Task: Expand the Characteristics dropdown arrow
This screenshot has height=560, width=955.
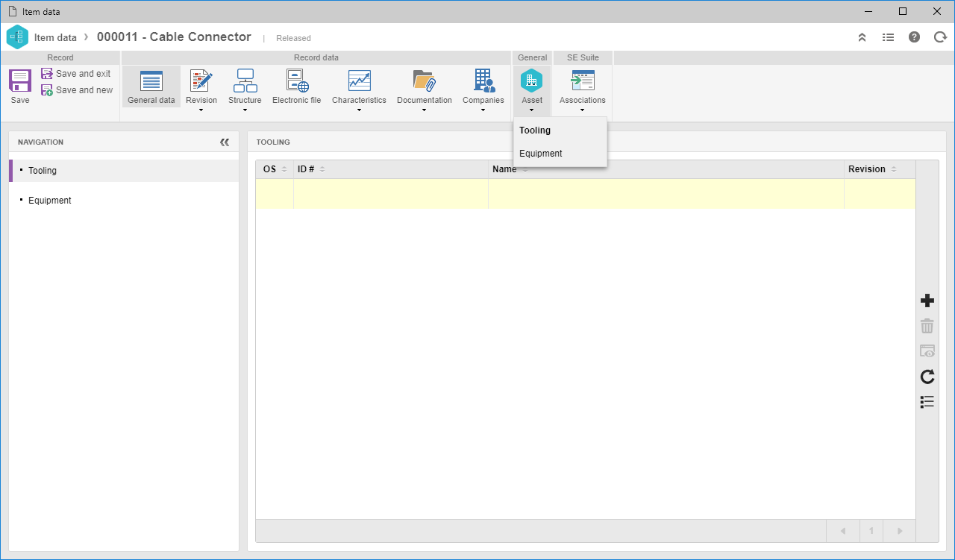Action: (360, 110)
